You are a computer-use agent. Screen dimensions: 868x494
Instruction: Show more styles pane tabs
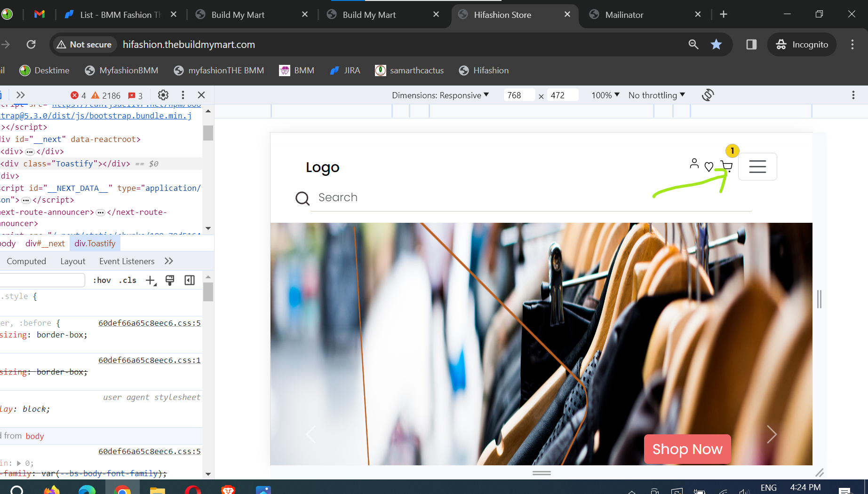click(169, 261)
